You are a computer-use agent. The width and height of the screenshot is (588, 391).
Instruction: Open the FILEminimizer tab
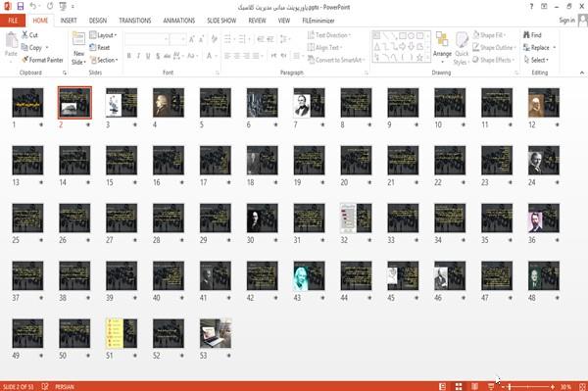[x=318, y=21]
